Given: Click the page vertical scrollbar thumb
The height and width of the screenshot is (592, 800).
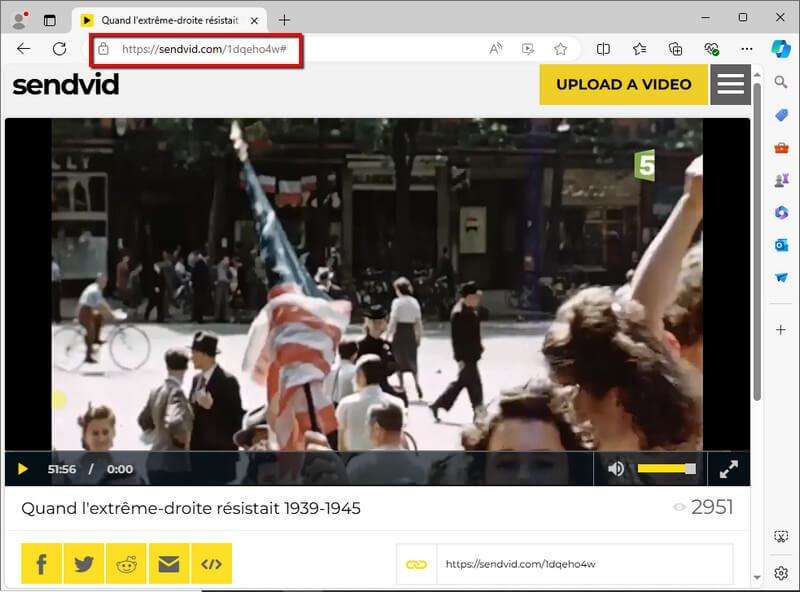Looking at the screenshot, I should pyautogui.click(x=757, y=241).
